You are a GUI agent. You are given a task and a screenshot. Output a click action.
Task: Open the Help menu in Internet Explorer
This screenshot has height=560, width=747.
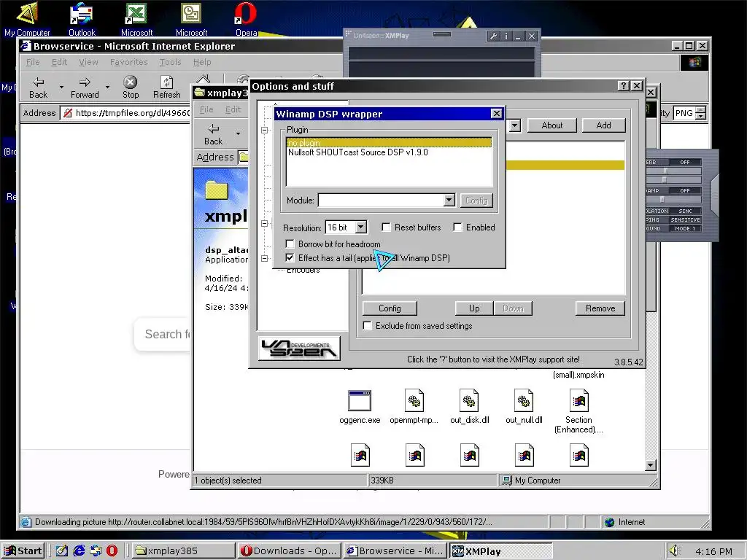[202, 63]
